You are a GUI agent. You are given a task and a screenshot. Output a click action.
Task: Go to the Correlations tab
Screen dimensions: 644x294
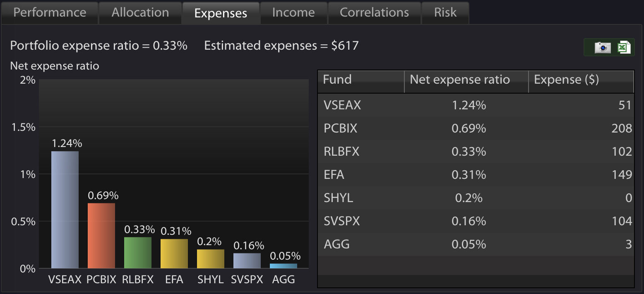point(374,13)
